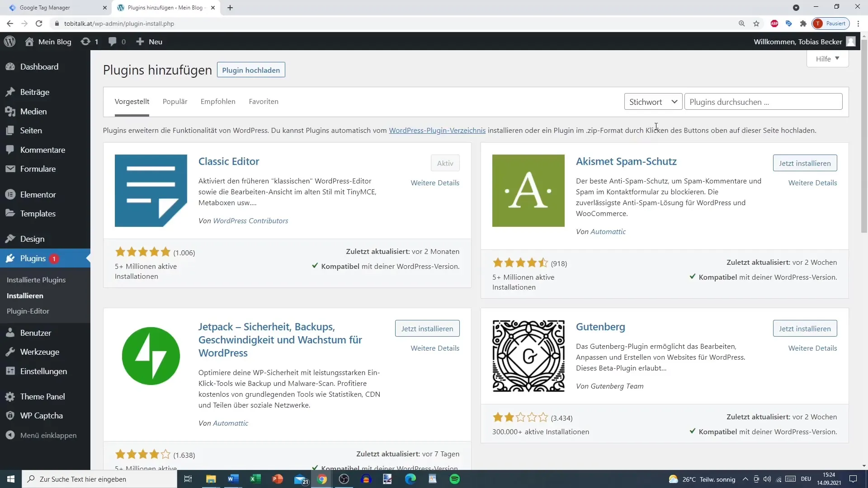Show hidden system tray icons
Image resolution: width=868 pixels, height=488 pixels.
(745, 479)
